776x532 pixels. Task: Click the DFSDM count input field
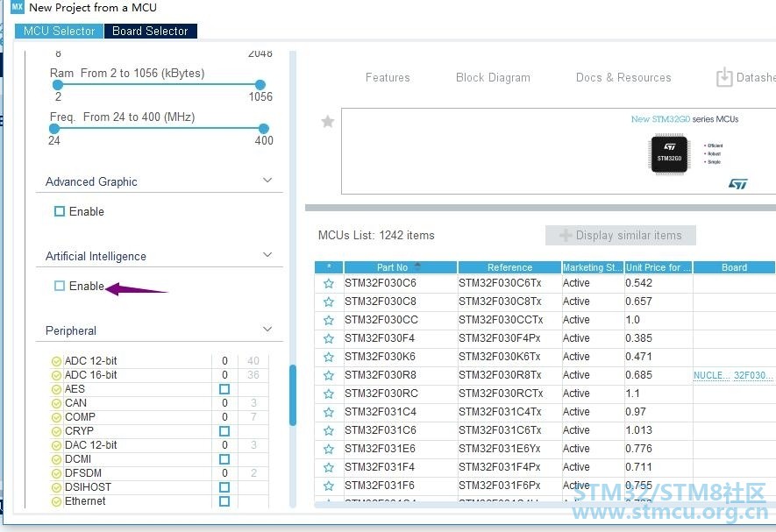224,473
